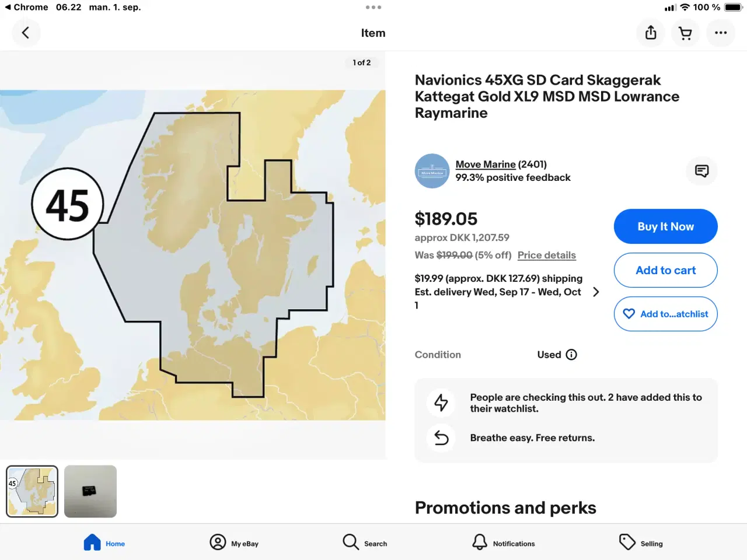Tap the $189.05 price
The height and width of the screenshot is (560, 747).
[x=446, y=219]
